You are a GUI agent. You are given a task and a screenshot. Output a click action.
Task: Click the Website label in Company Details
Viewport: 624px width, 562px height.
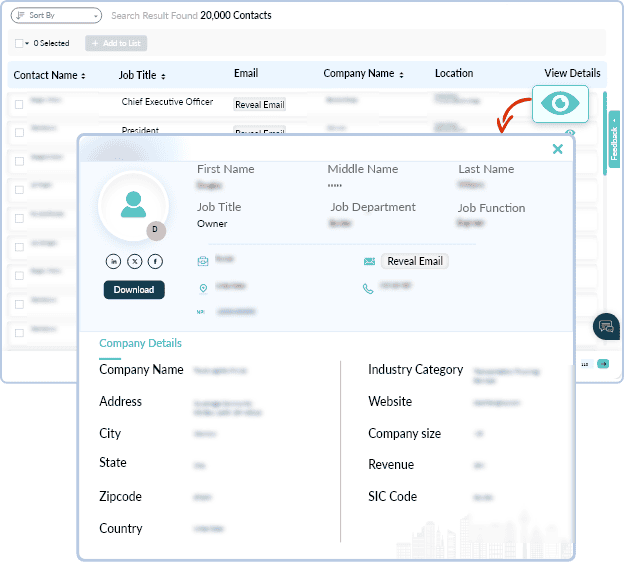(390, 402)
